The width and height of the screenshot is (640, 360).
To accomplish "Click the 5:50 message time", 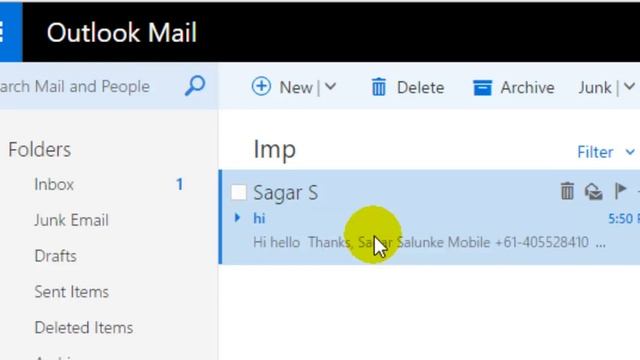I will pyautogui.click(x=624, y=218).
